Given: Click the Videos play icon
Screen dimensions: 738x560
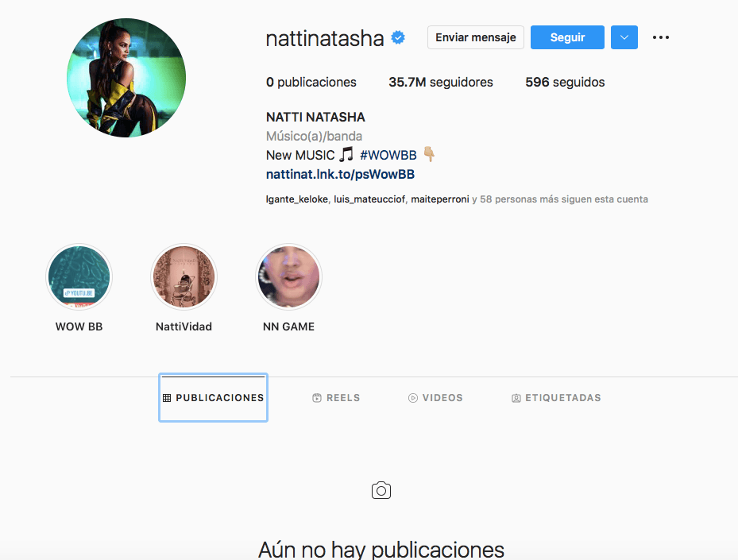Looking at the screenshot, I should pyautogui.click(x=413, y=398).
